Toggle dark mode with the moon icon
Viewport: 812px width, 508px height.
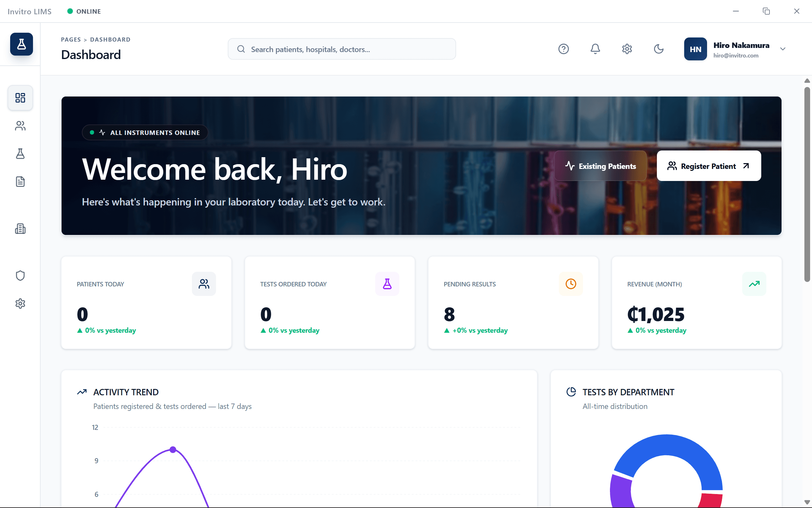point(659,49)
